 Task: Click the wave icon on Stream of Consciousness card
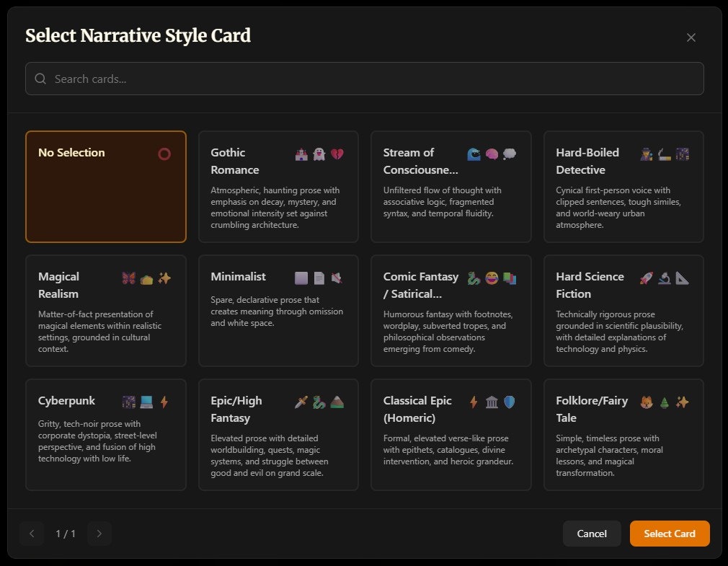pyautogui.click(x=473, y=153)
